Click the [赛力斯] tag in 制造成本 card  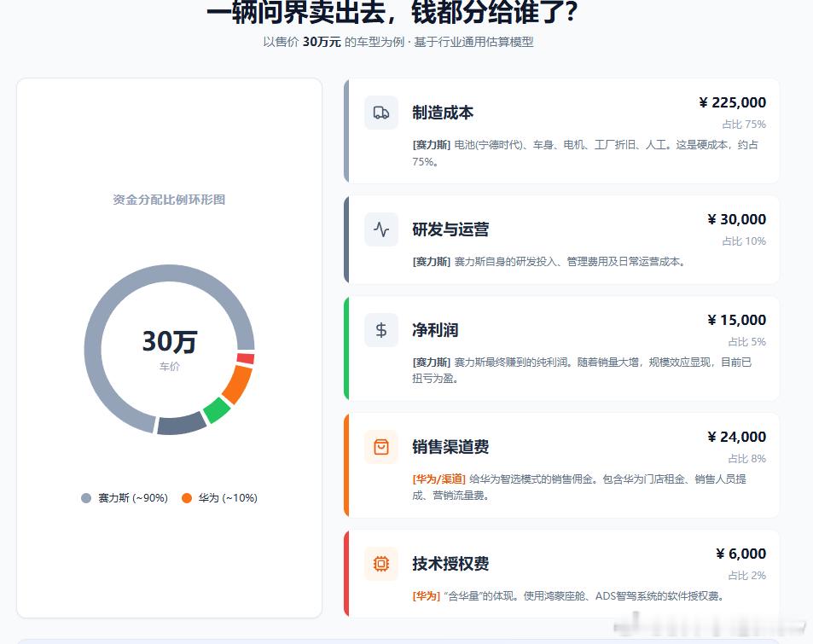click(432, 145)
